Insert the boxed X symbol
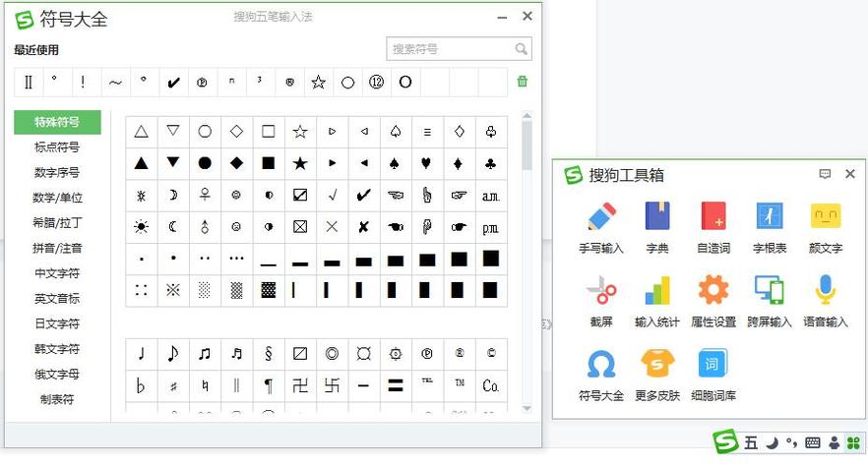The image size is (868, 467). coord(300,227)
